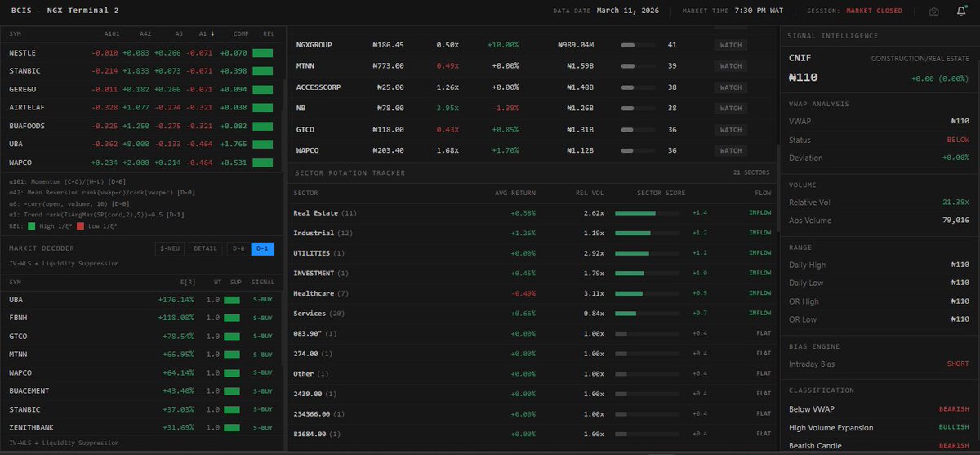The image size is (980, 455).
Task: Select Real Estate (11) sector row
Action: pyautogui.click(x=532, y=212)
